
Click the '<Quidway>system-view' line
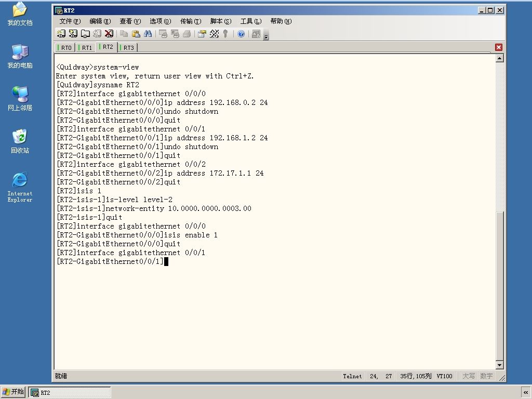97,67
